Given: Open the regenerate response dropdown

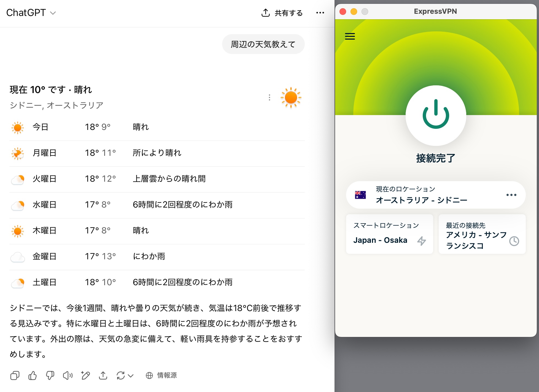Looking at the screenshot, I should point(125,375).
